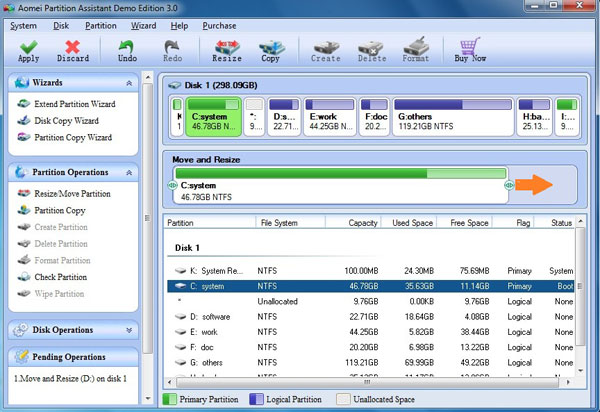Sort by Flag column header
This screenshot has height=412, width=600.
(513, 223)
